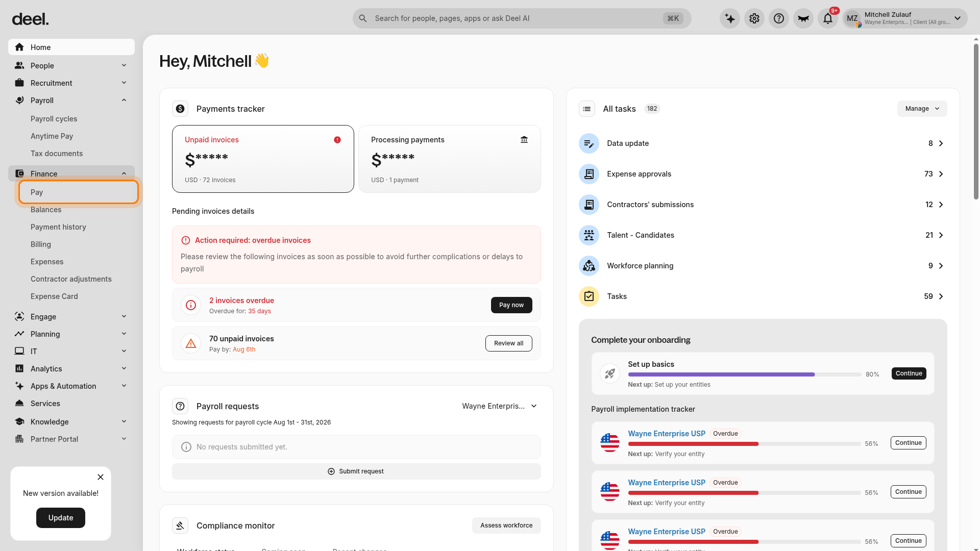Close the New version available popup
980x551 pixels.
[101, 477]
